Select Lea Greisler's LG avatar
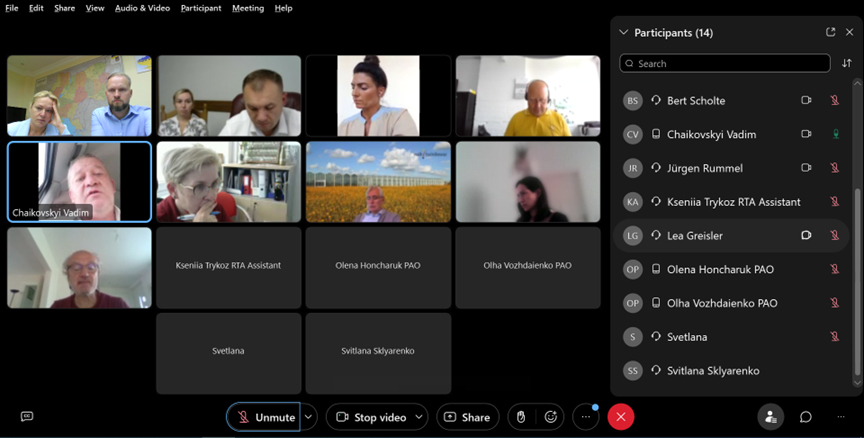The height and width of the screenshot is (438, 864). coord(633,235)
